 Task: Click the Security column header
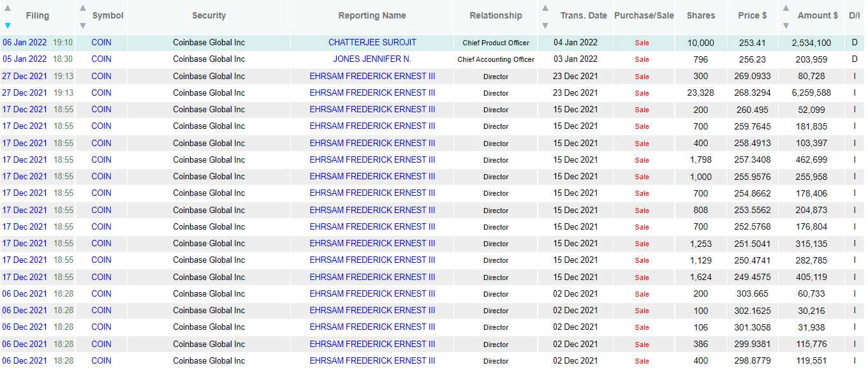(x=209, y=15)
